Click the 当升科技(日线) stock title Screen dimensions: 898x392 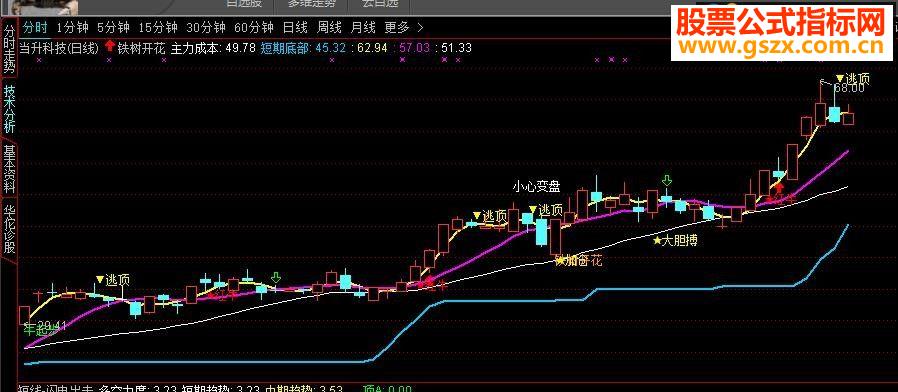tap(59, 48)
